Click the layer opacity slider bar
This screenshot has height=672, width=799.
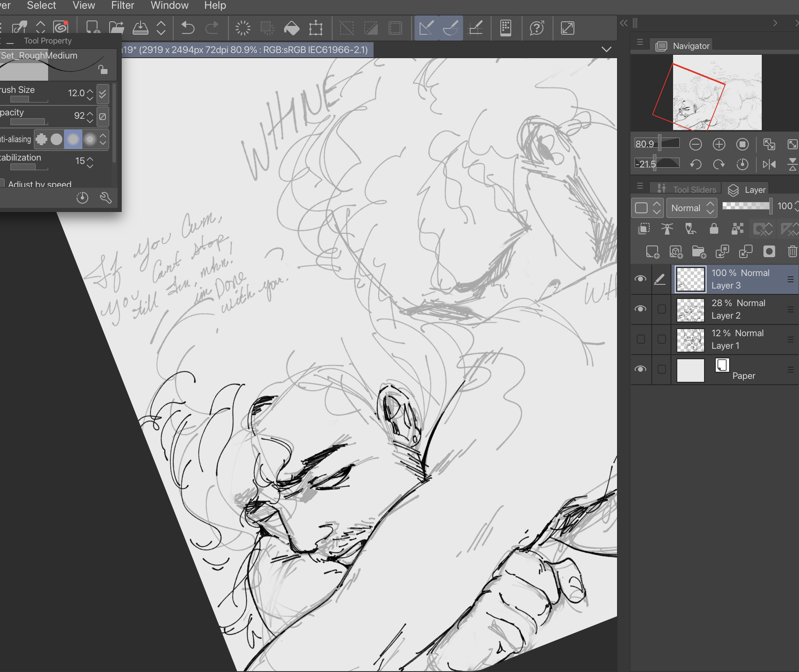click(x=746, y=206)
